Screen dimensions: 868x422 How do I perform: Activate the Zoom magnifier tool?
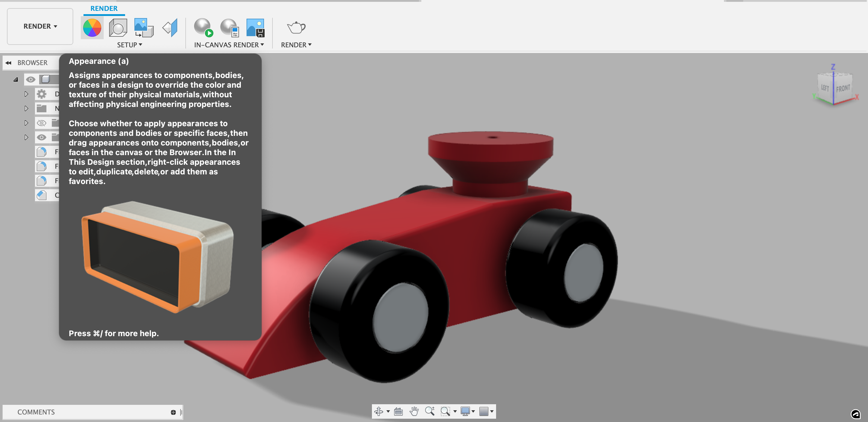tap(430, 411)
